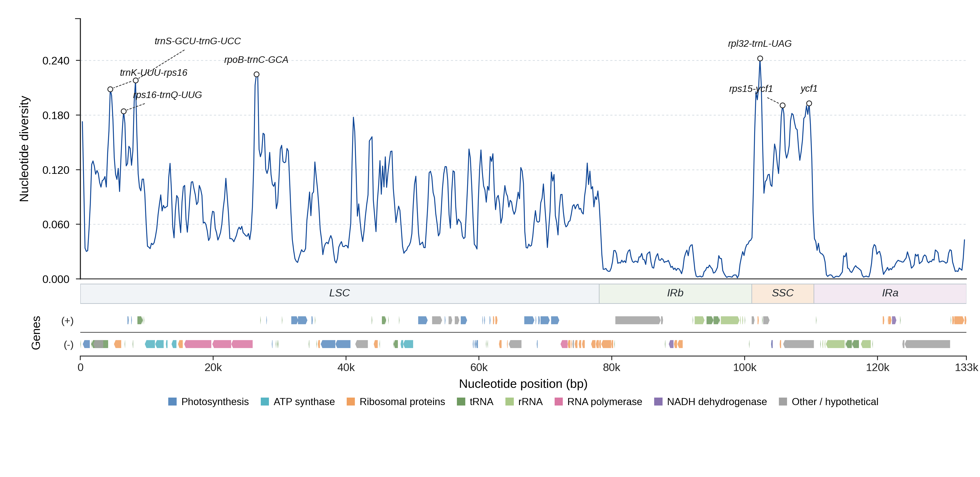Click the '(+)' strand label
Viewport: 980px width, 477px height.
pos(67,321)
